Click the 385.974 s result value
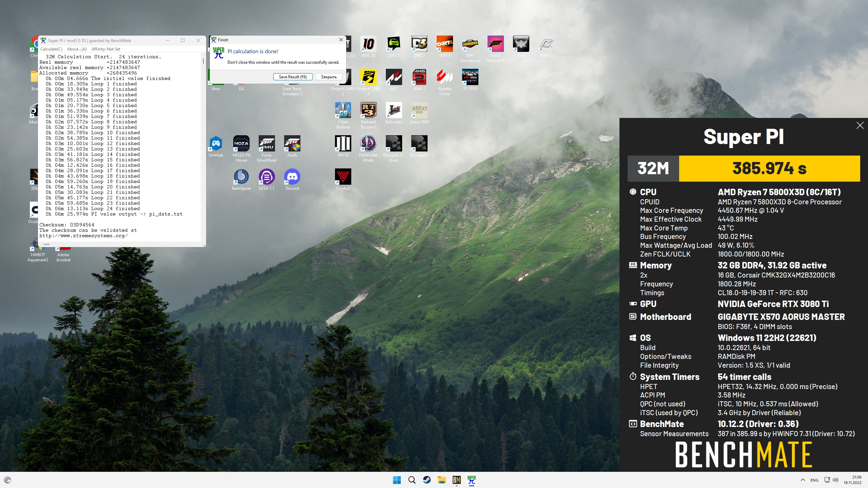This screenshot has height=488, width=868. click(x=769, y=168)
